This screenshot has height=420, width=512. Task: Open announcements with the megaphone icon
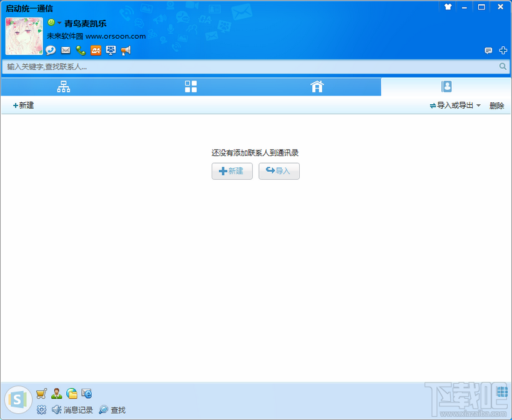point(126,51)
